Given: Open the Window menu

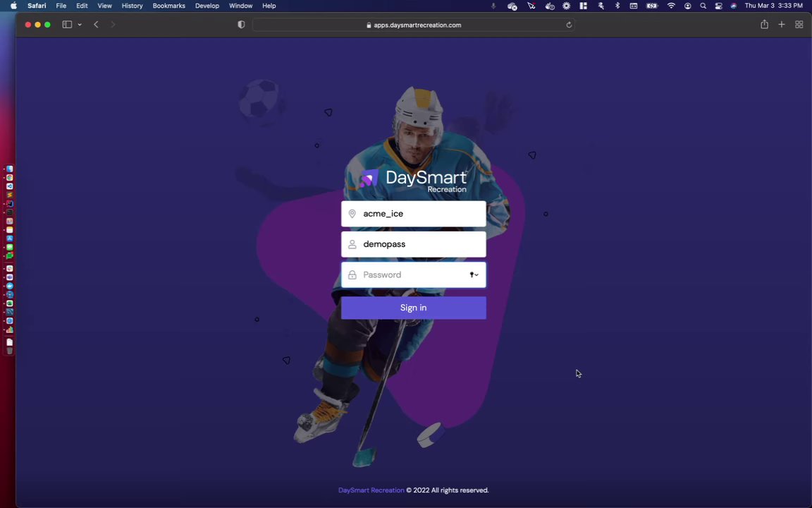Looking at the screenshot, I should [x=241, y=6].
